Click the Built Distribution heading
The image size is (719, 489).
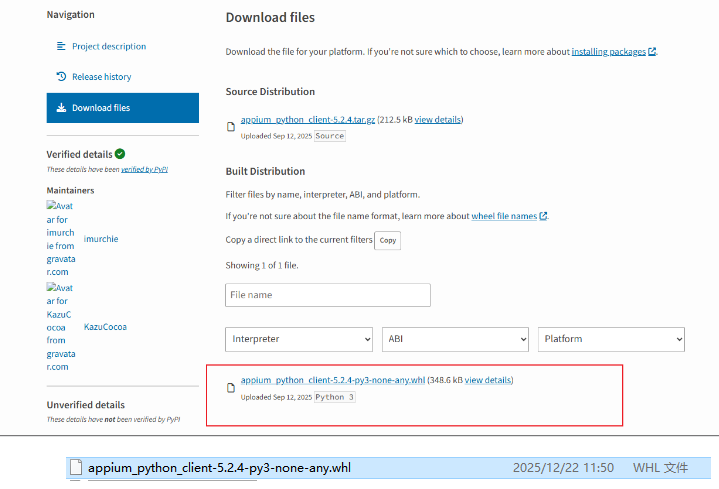265,172
